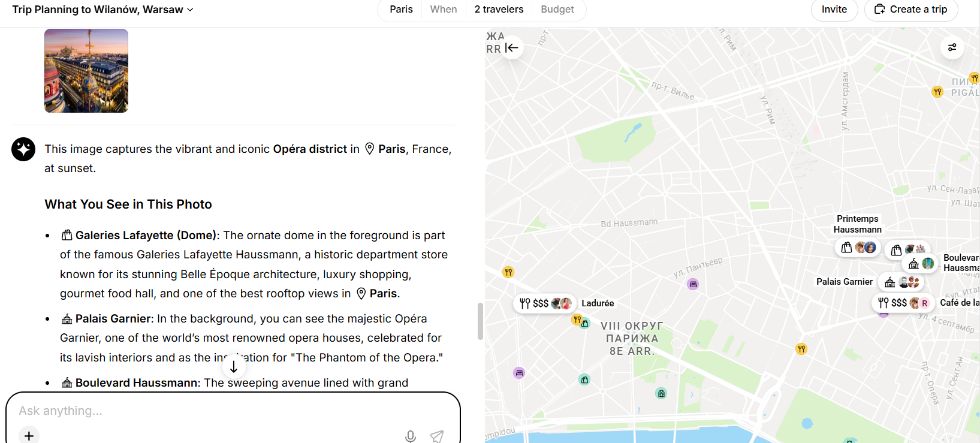Open the When date selector
The image size is (980, 443).
point(443,10)
